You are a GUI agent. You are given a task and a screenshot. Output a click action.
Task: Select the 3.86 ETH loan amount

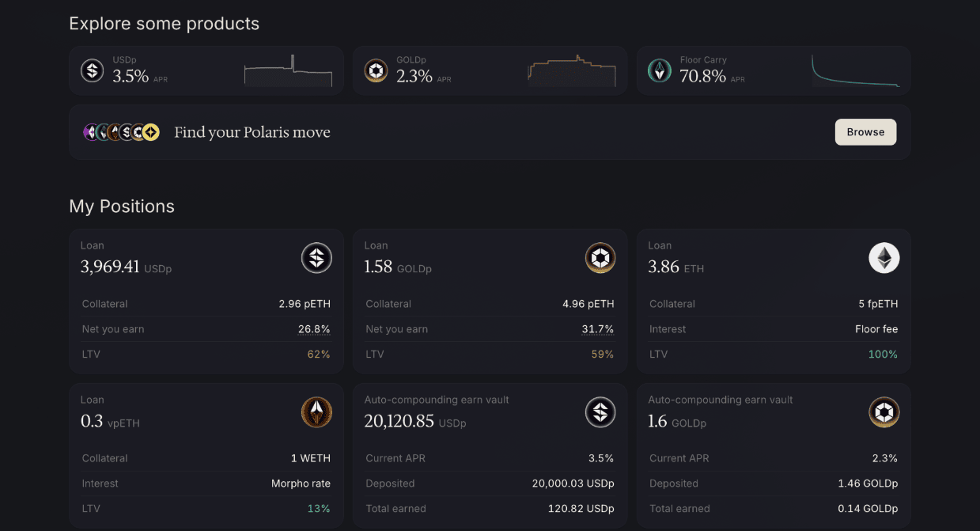point(675,267)
